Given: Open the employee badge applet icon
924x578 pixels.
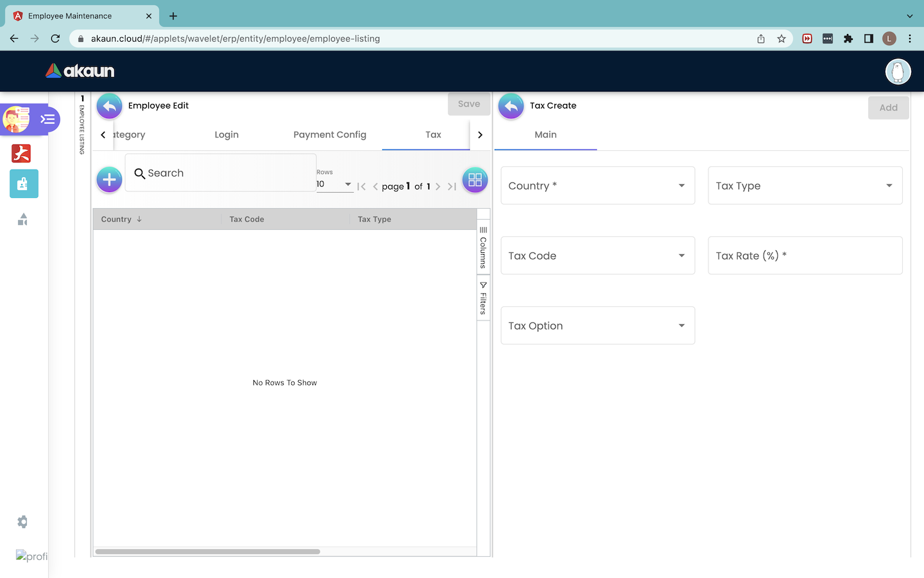Looking at the screenshot, I should click(24, 184).
